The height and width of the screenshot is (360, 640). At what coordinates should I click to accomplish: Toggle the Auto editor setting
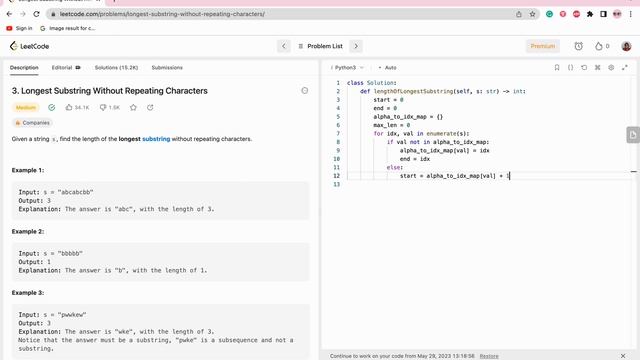[x=387, y=68]
